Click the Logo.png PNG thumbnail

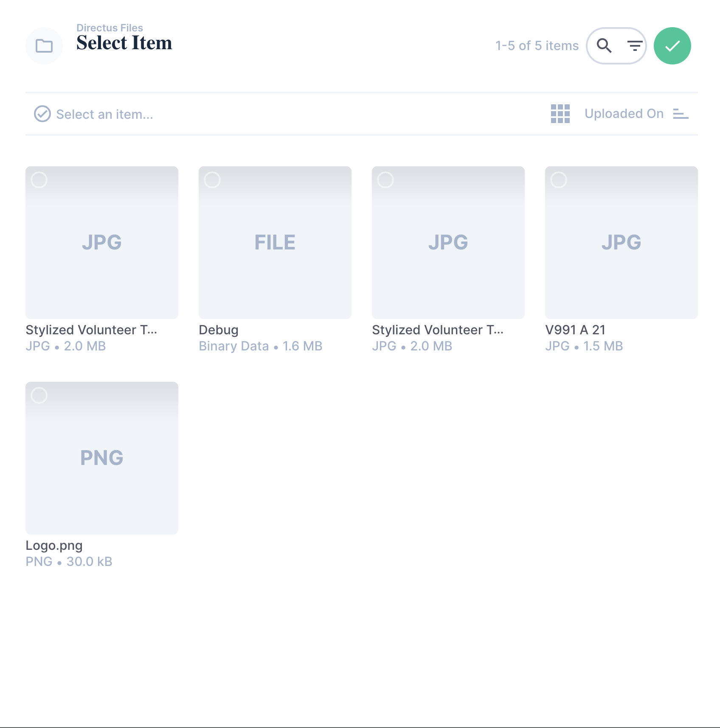(x=101, y=457)
